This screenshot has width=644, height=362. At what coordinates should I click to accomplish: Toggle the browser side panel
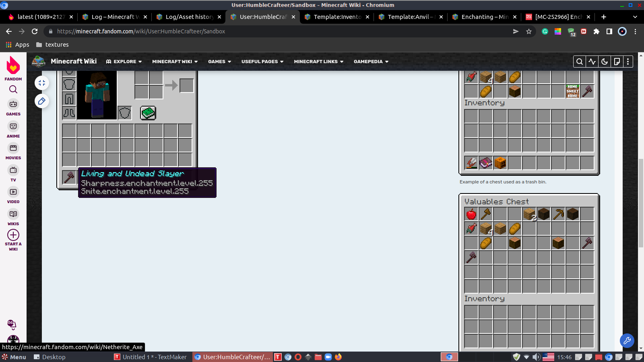pyautogui.click(x=609, y=31)
